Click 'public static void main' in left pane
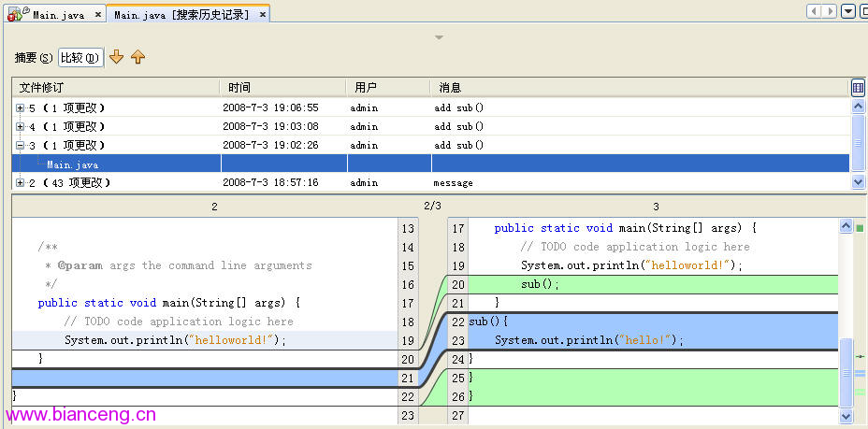 pos(169,303)
